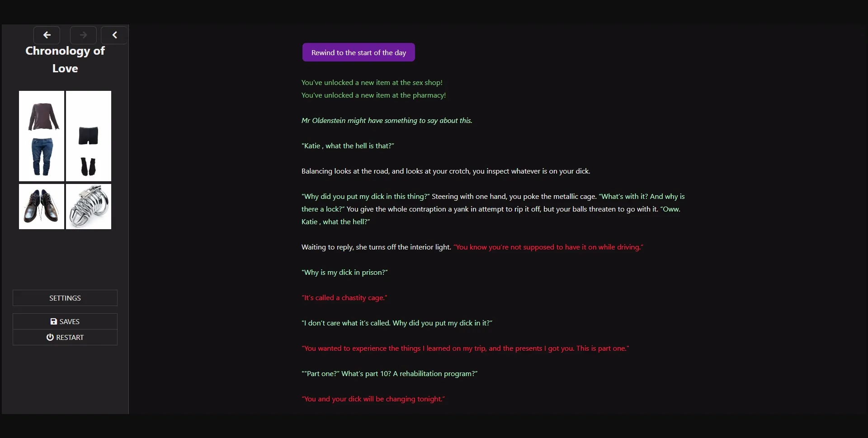Click the forward navigation arrow
This screenshot has height=438, width=868.
coord(83,35)
